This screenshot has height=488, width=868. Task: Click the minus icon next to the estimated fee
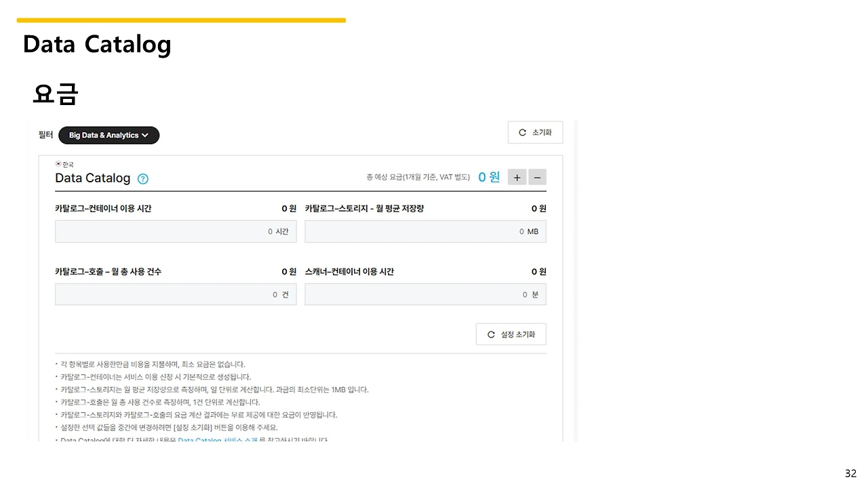pos(537,177)
